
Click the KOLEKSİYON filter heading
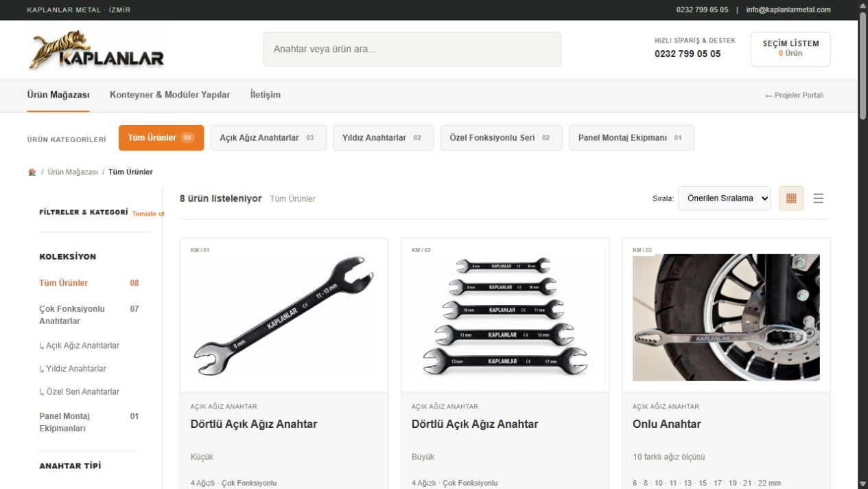coord(68,257)
